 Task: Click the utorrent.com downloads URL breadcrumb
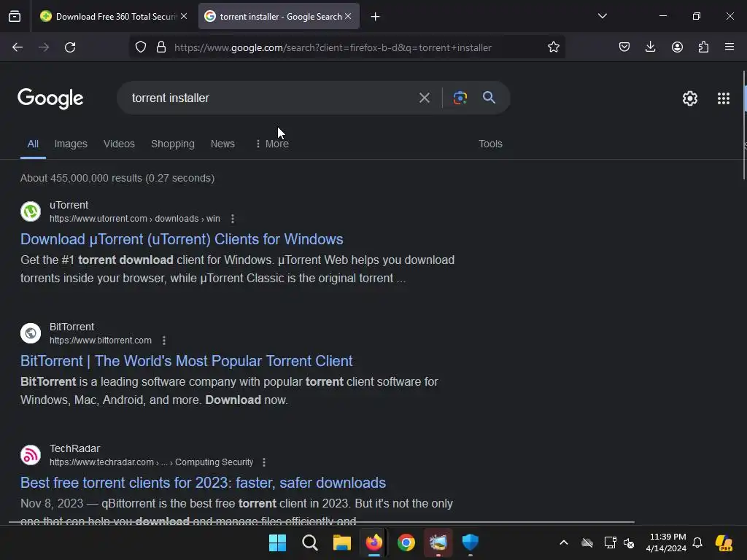coord(135,219)
